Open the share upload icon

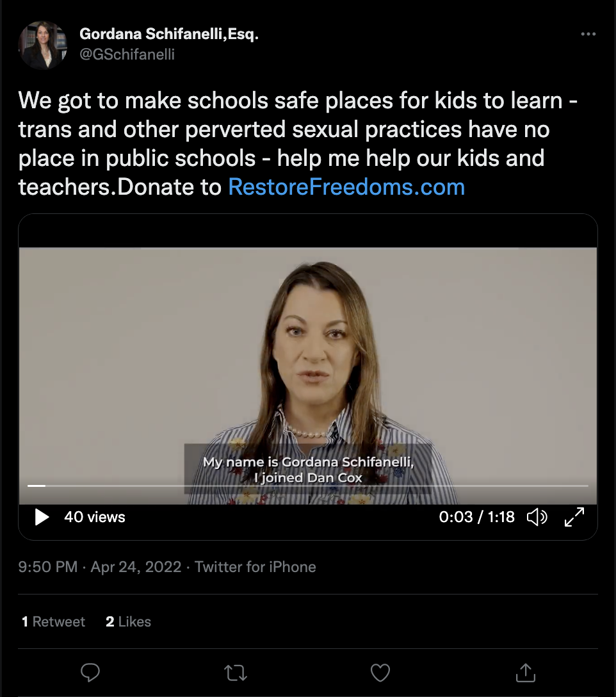click(525, 673)
